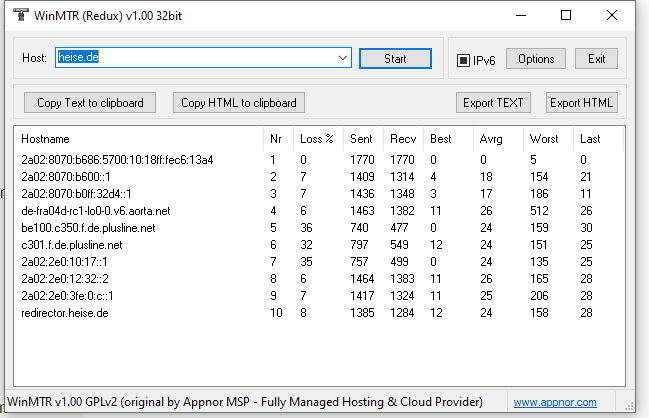The image size is (649, 418).
Task: Click the Nr column header
Action: click(x=278, y=139)
